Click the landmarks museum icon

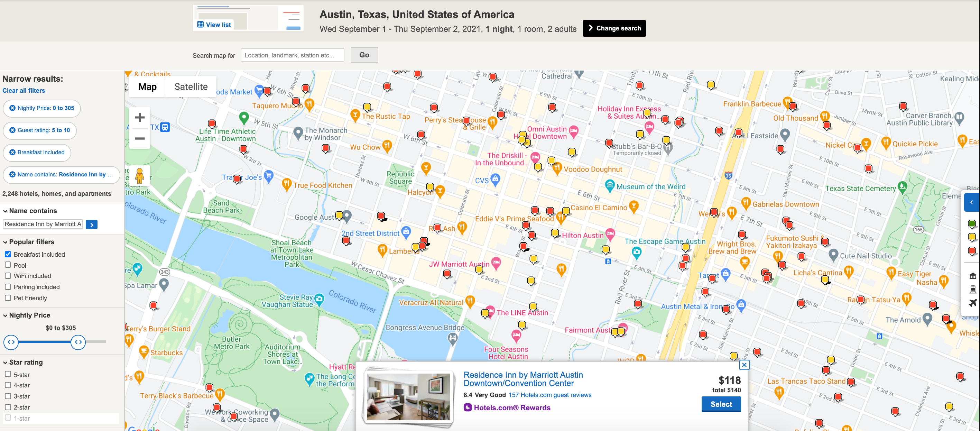pos(972,276)
